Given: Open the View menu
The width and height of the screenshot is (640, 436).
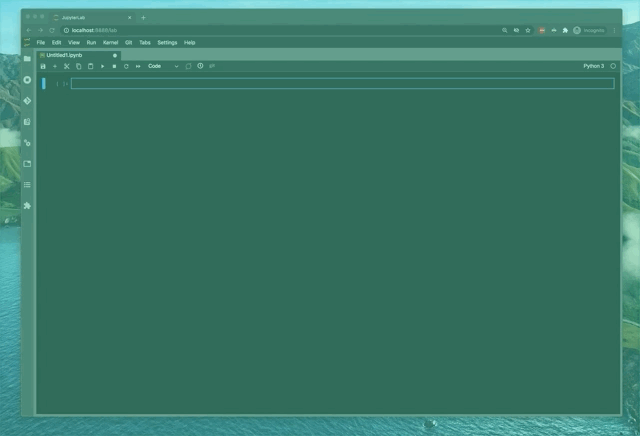Looking at the screenshot, I should pos(74,42).
